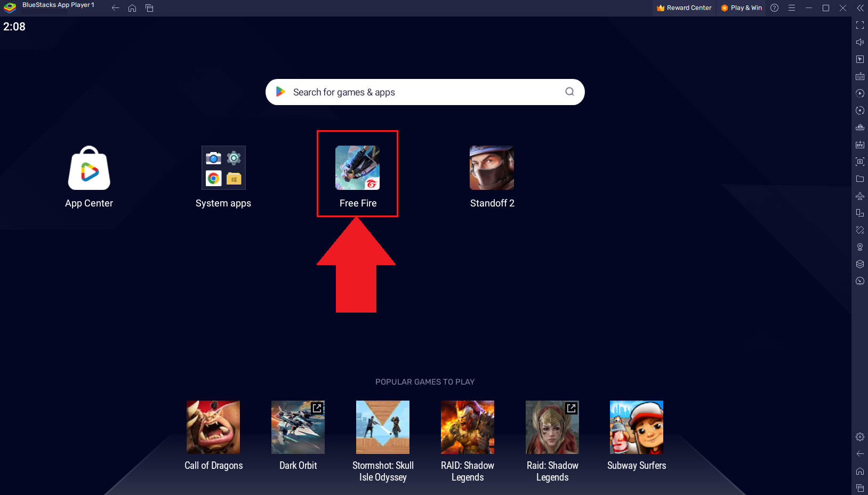Click the Play & Win button
868x495 pixels.
pos(741,8)
